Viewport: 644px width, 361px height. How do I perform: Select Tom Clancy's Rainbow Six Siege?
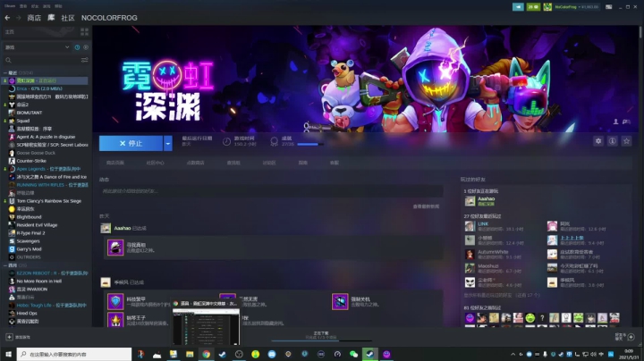[x=49, y=201]
